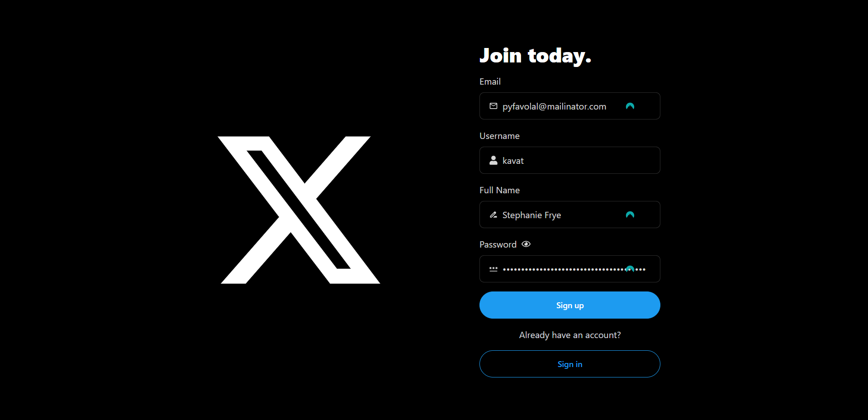Click the person icon in Username field
868x420 pixels.
[x=493, y=160]
